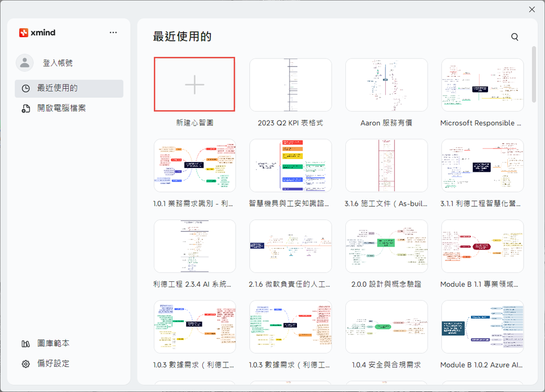The height and width of the screenshot is (392, 545).
Task: Select the 最近使用的 sidebar item
Action: coord(69,88)
